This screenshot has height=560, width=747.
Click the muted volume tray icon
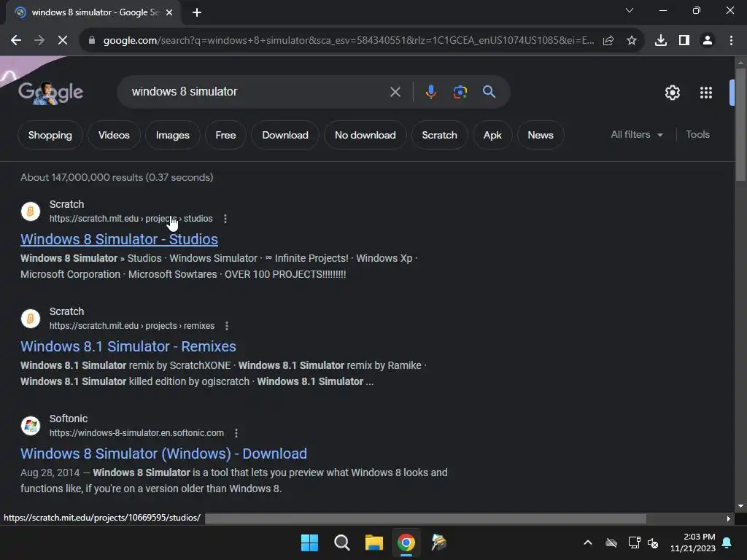[x=653, y=542]
